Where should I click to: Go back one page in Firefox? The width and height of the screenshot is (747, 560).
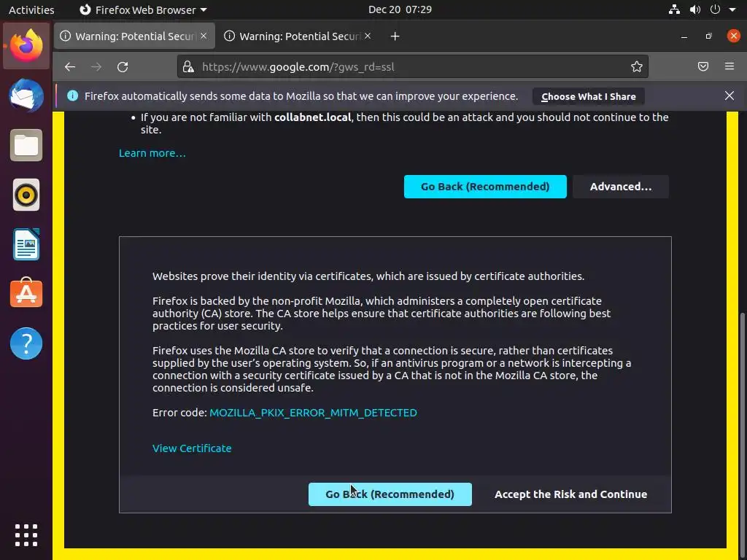coord(70,67)
